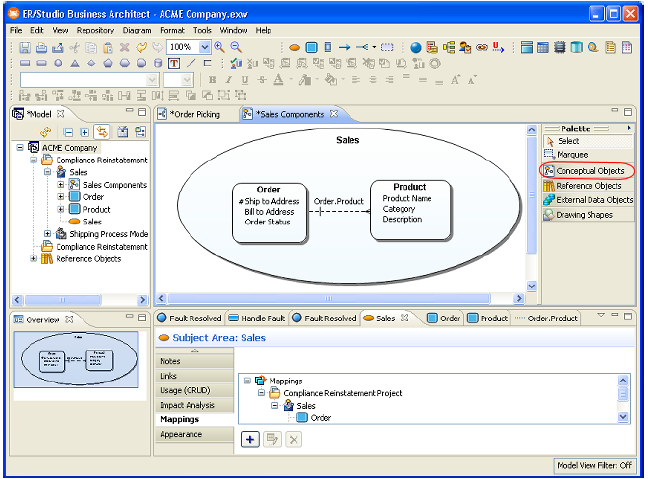
Task: Collapse the ACME Company tree node
Action: tap(20, 148)
